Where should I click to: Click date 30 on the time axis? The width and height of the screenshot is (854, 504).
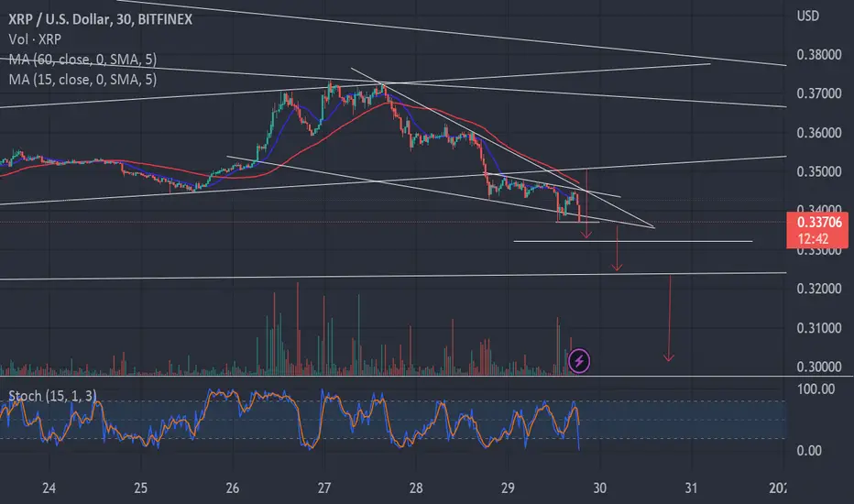click(599, 488)
